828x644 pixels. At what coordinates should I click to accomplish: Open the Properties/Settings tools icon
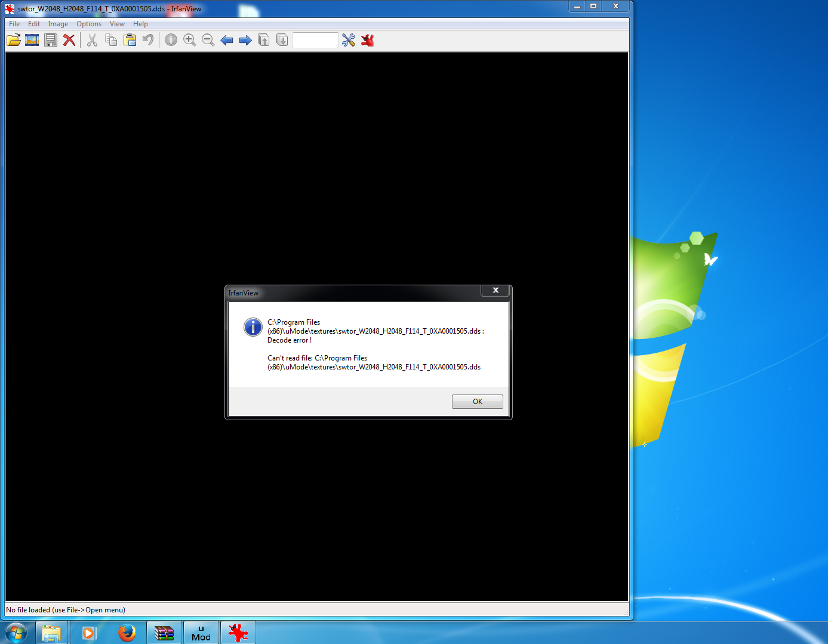click(x=349, y=40)
